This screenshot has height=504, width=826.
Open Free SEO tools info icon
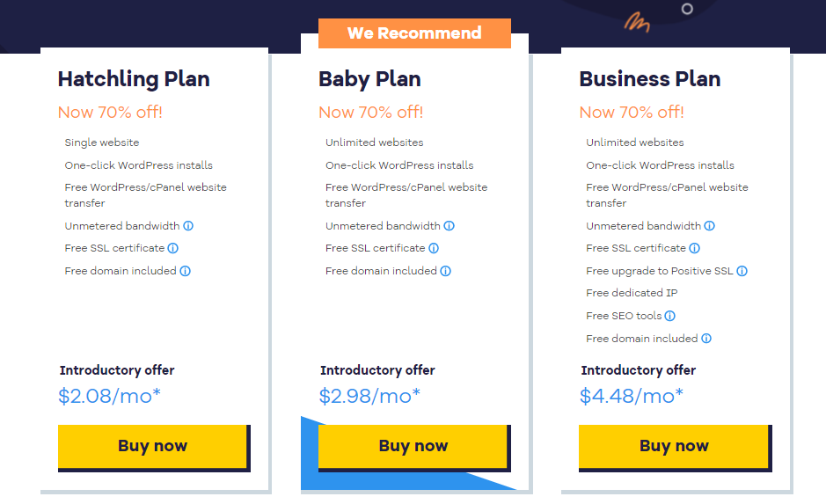[669, 316]
